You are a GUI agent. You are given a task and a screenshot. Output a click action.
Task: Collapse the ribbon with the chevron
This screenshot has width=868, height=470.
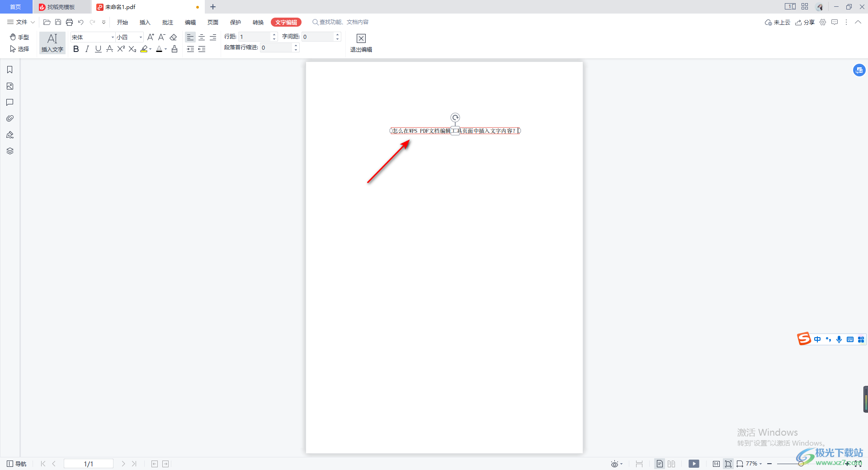pos(858,22)
